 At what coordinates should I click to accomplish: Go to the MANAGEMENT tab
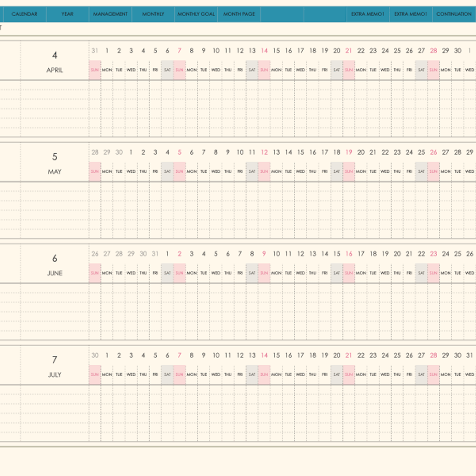[x=110, y=14]
